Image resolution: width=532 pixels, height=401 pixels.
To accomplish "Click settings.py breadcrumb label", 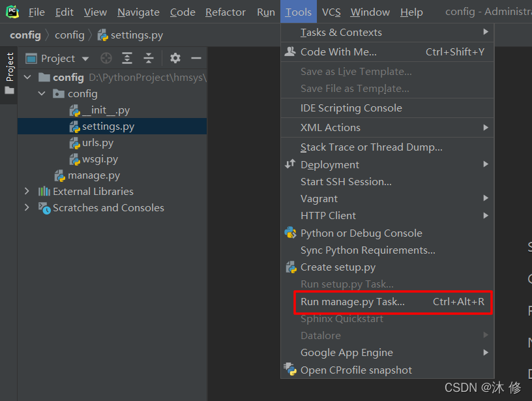I will tap(137, 35).
